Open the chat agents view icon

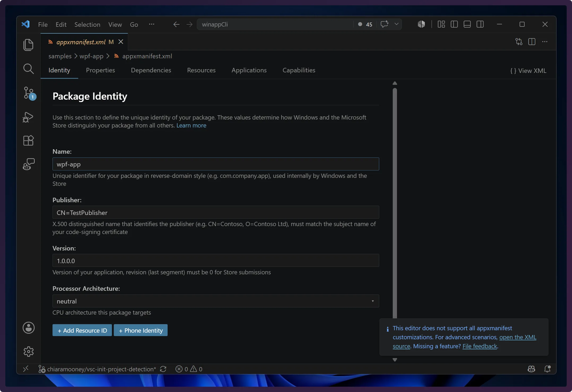[29, 164]
